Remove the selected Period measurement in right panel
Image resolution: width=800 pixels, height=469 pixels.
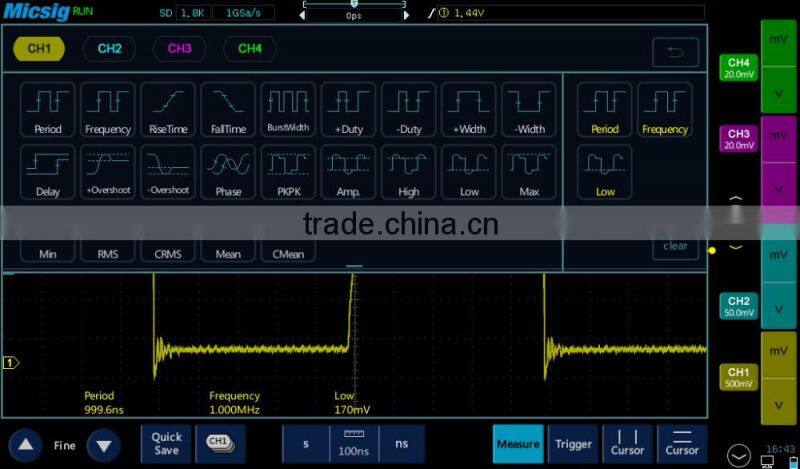tap(605, 110)
